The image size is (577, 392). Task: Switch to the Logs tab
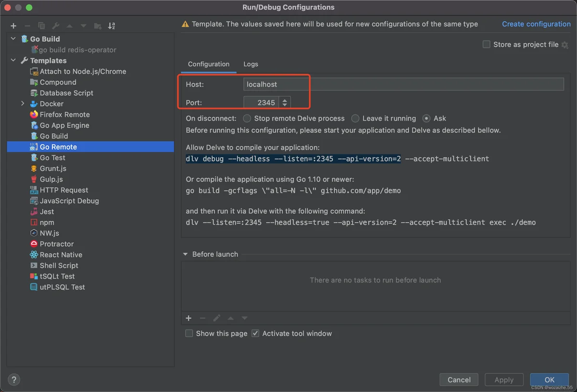point(251,64)
